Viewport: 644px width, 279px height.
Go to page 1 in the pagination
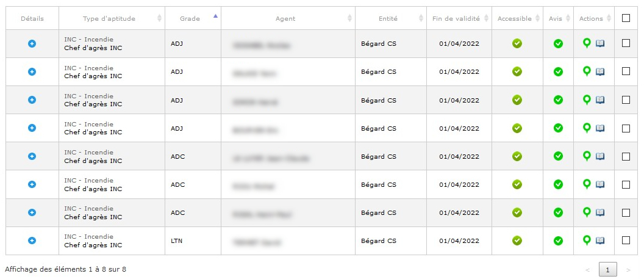[x=608, y=270]
